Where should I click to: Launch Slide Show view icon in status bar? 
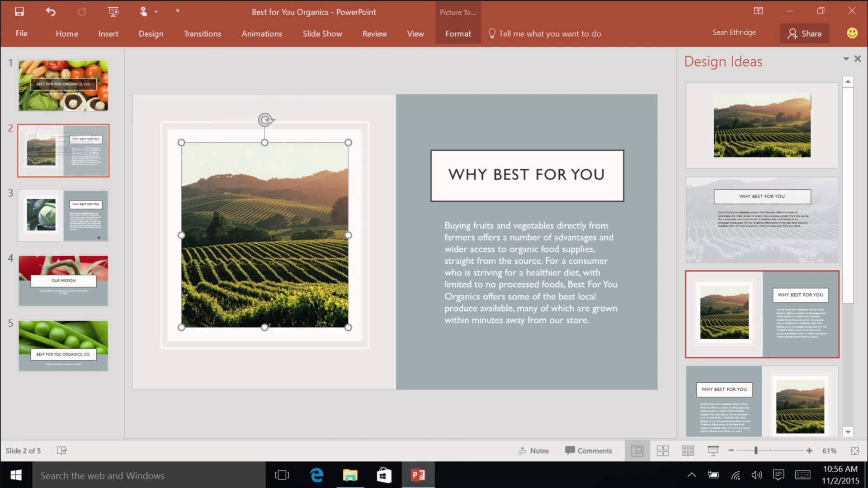[x=713, y=450]
